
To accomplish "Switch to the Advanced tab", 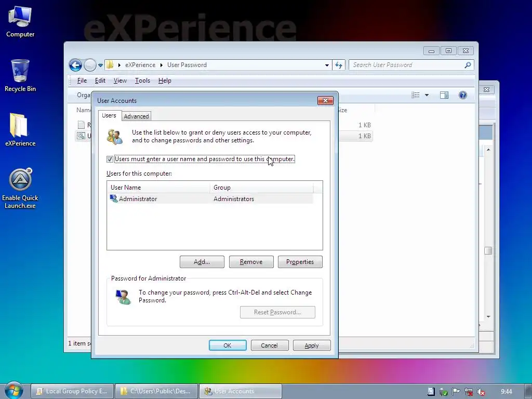I will [136, 116].
